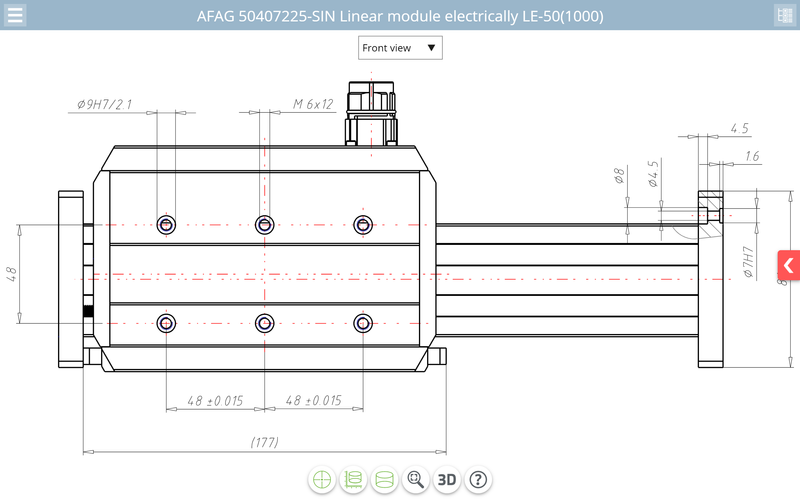This screenshot has height=500, width=800.
Task: Toggle the plain cylinder view button
Action: point(384,480)
